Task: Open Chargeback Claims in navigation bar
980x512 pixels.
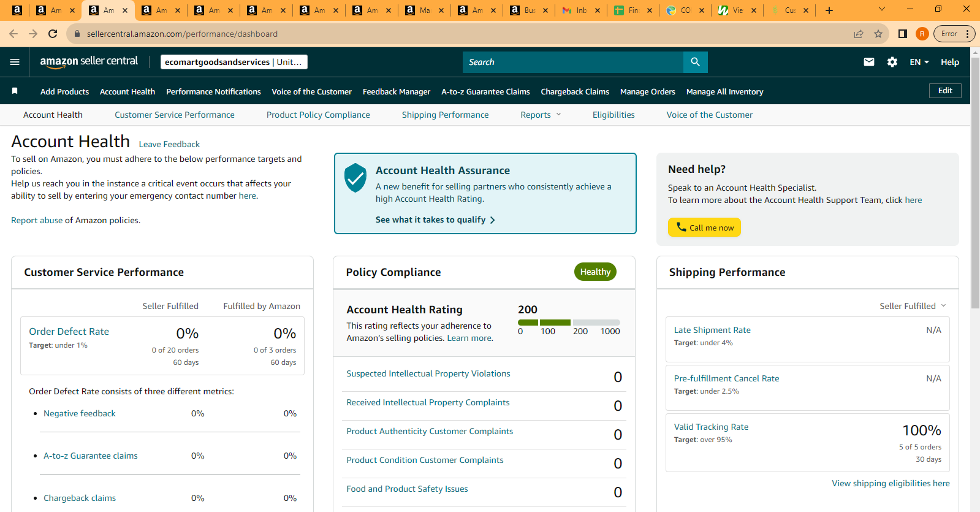Action: [575, 91]
